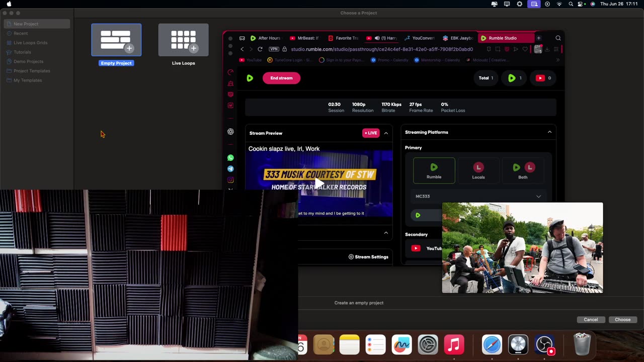
Task: Go back in the browser
Action: pyautogui.click(x=242, y=49)
